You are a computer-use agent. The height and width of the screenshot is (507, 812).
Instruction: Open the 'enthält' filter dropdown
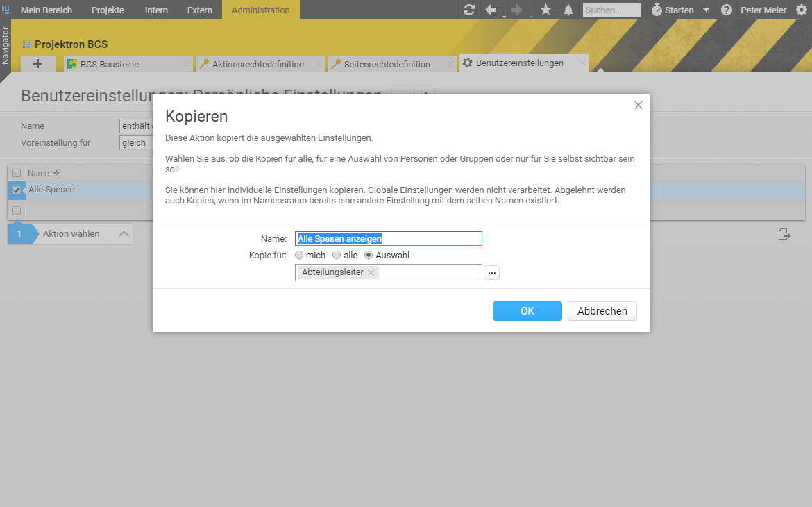point(137,126)
